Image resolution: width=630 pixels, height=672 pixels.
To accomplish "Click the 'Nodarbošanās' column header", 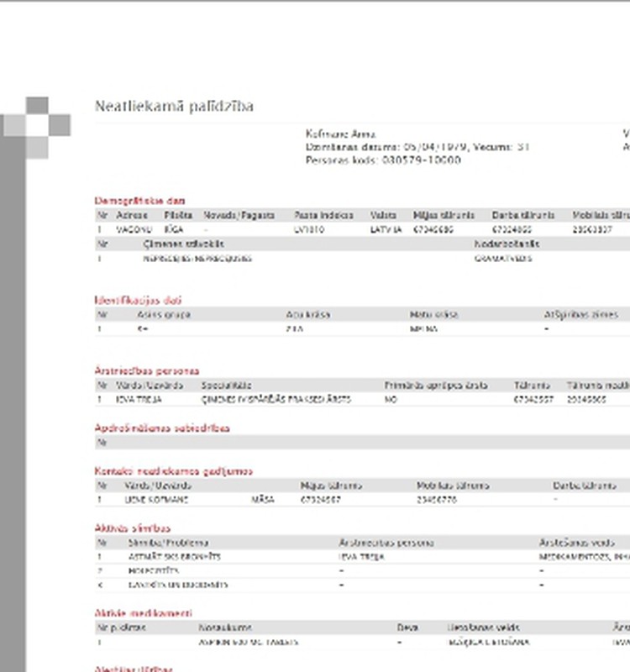I will 507,244.
